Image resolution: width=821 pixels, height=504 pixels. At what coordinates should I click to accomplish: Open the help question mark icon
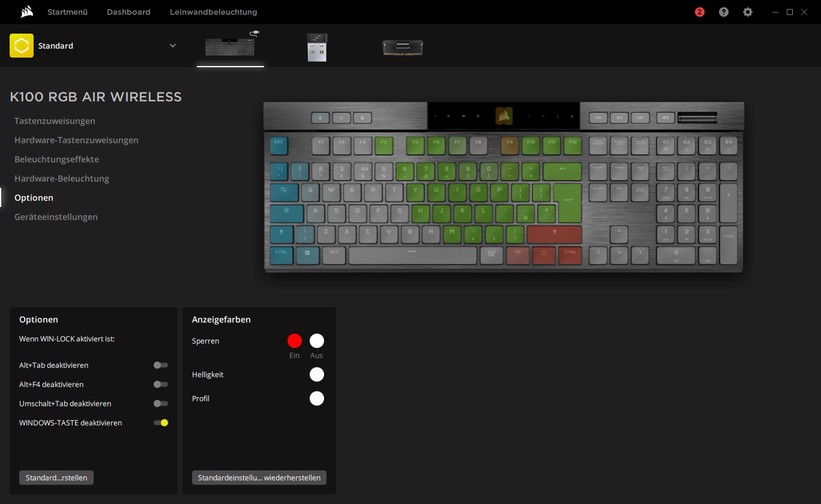[724, 12]
